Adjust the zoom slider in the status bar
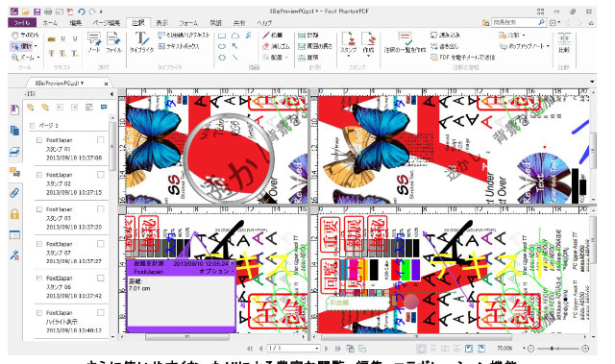The width and height of the screenshot is (615, 364). click(x=552, y=349)
